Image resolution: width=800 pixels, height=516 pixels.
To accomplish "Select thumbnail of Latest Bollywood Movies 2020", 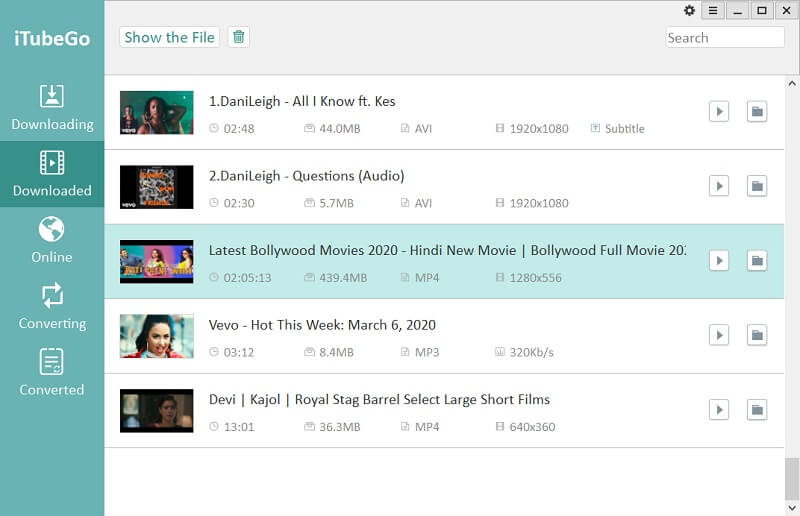I will coord(157,261).
